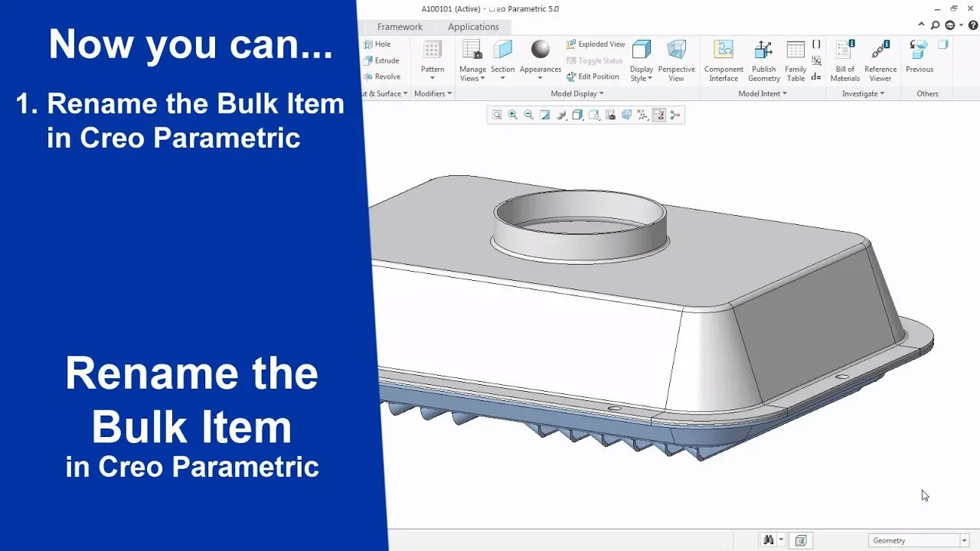Expand the Model Display group

click(x=577, y=93)
